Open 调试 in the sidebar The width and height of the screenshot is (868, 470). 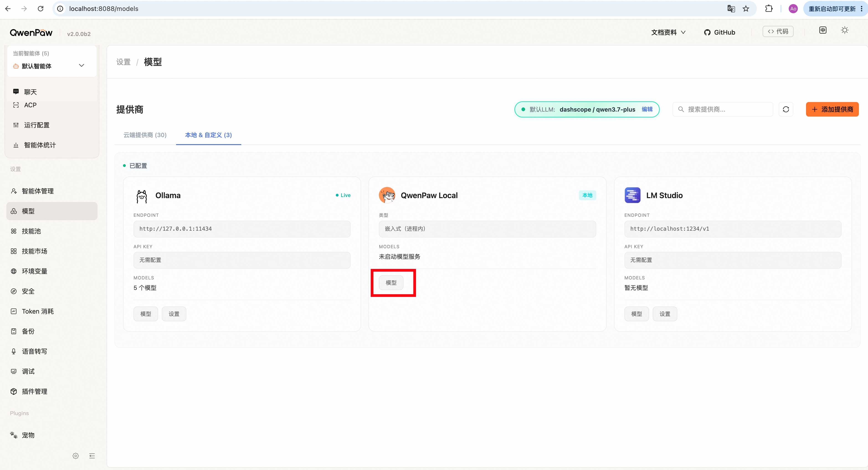52,371
